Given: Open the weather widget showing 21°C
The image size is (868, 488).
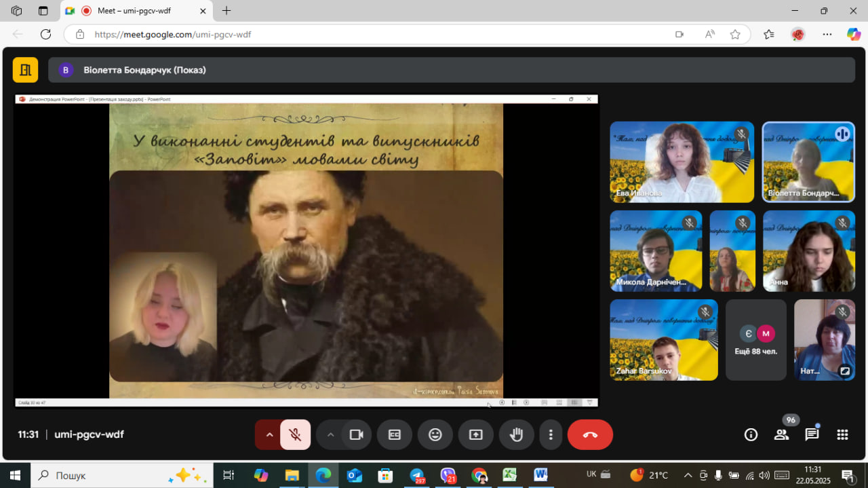Looking at the screenshot, I should (x=650, y=475).
